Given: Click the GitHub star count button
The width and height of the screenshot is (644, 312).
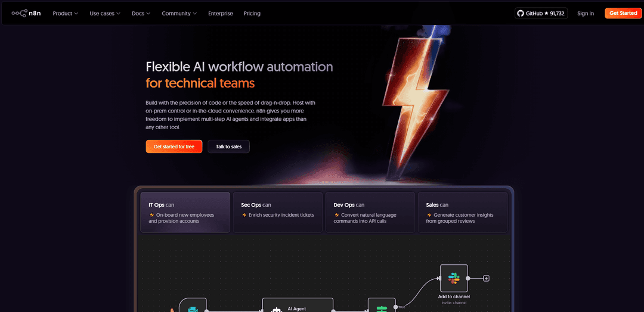Looking at the screenshot, I should point(541,14).
